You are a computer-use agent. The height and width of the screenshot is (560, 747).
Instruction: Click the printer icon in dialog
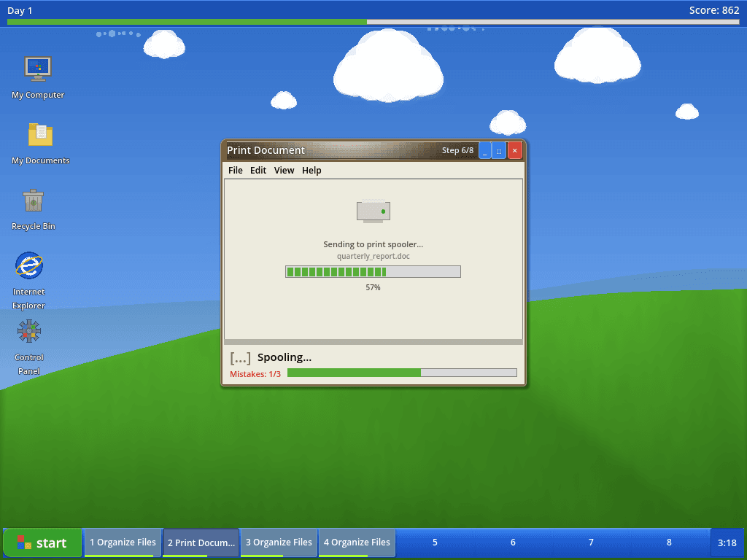(373, 211)
